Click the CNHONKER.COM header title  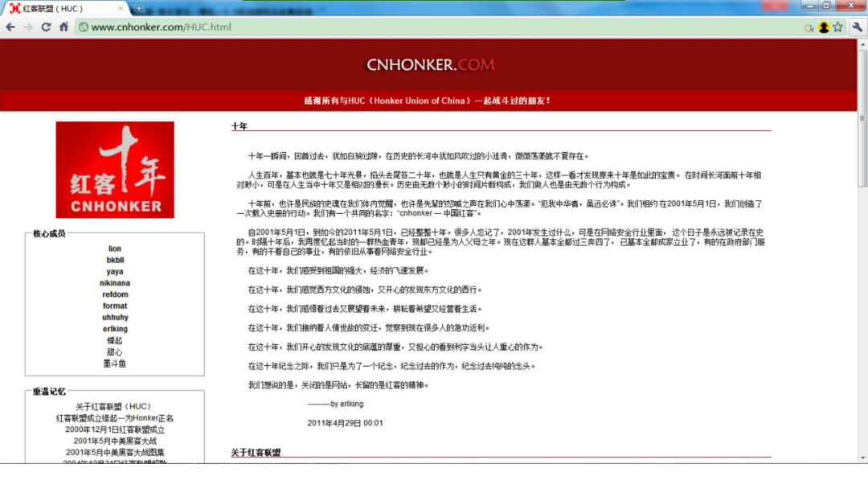(430, 64)
